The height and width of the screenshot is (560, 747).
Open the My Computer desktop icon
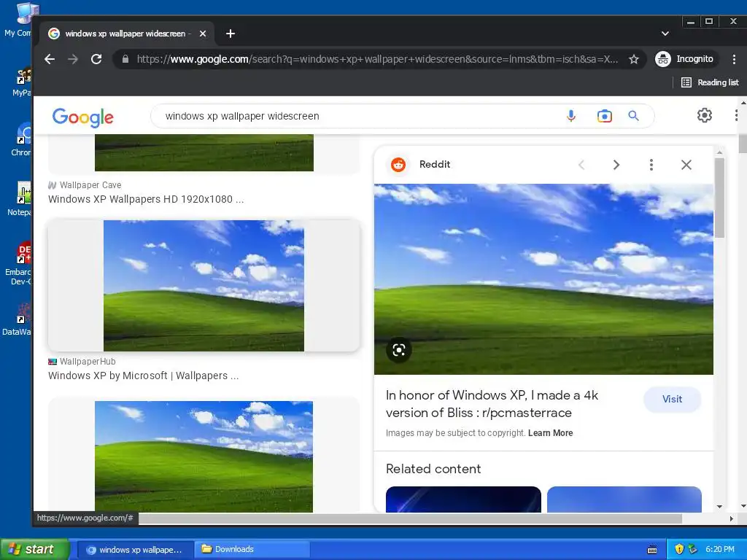[18, 20]
